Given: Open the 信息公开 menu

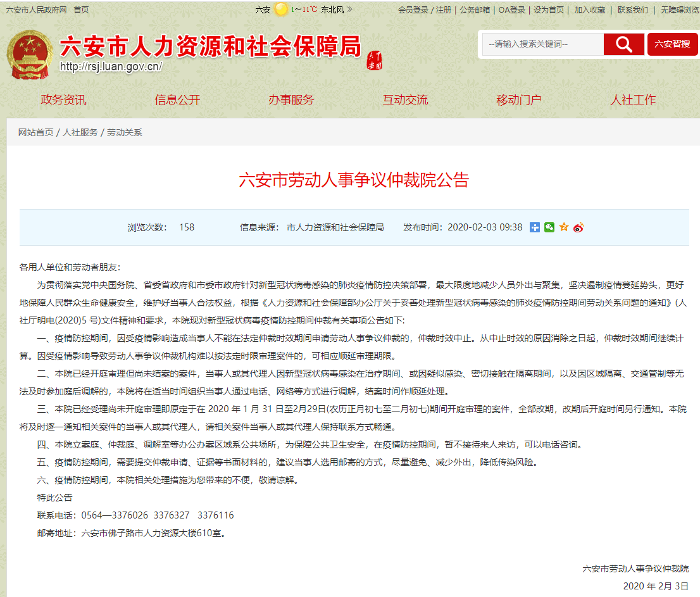Looking at the screenshot, I should tap(177, 100).
